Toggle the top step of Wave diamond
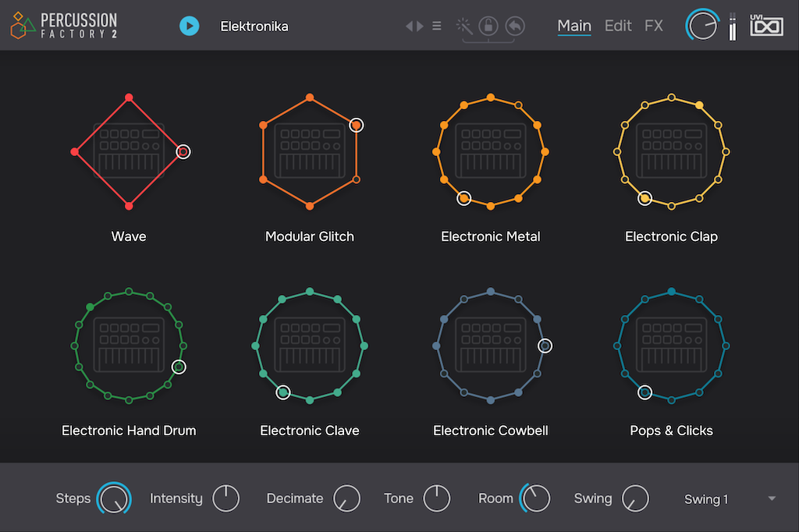Image resolution: width=799 pixels, height=532 pixels. tap(129, 98)
